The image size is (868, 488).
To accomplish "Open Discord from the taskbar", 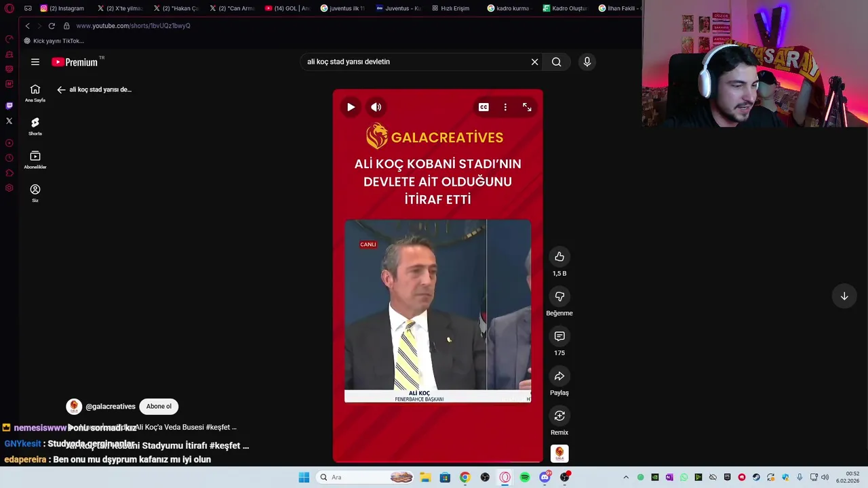I will coord(545,477).
